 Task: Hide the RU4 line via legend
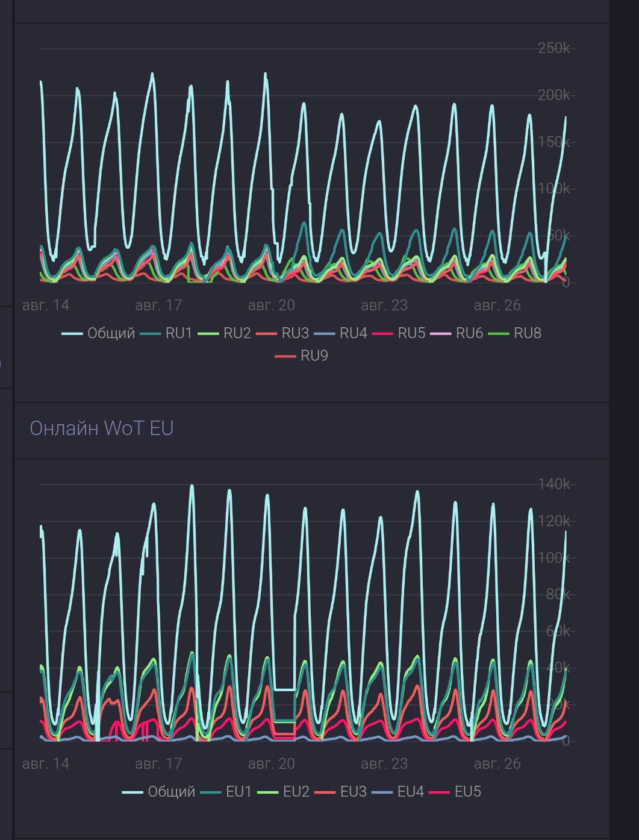pyautogui.click(x=340, y=333)
